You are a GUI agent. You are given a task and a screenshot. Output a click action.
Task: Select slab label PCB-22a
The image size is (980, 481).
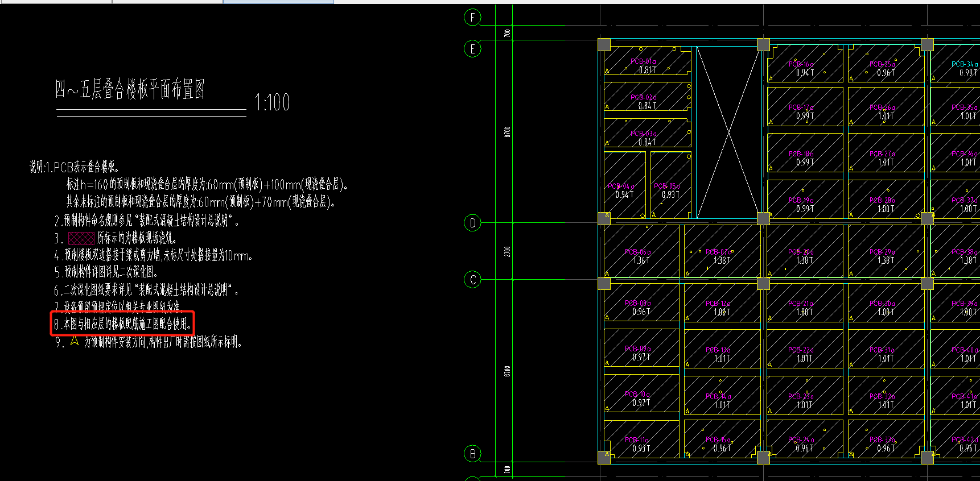point(801,350)
